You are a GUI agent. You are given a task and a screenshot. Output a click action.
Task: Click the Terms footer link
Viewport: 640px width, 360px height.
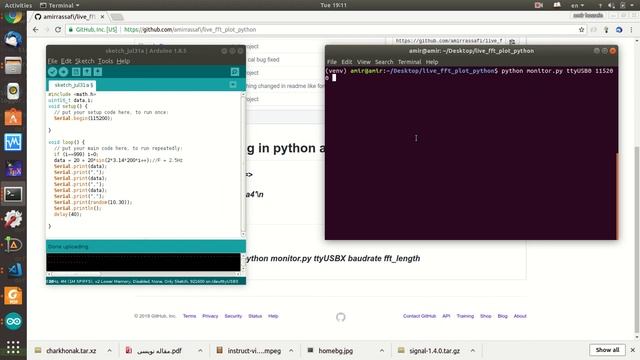[189, 316]
